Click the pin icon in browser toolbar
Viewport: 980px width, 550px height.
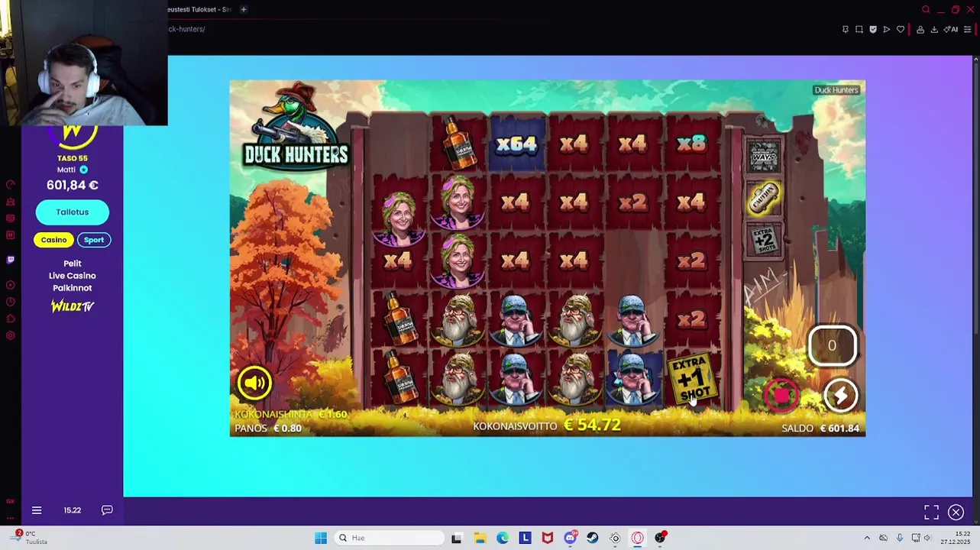click(846, 29)
